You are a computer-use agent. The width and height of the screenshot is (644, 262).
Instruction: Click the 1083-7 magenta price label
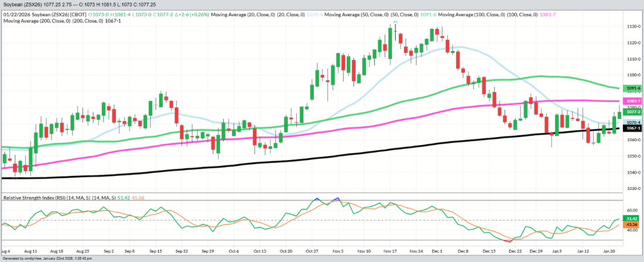pyautogui.click(x=633, y=101)
